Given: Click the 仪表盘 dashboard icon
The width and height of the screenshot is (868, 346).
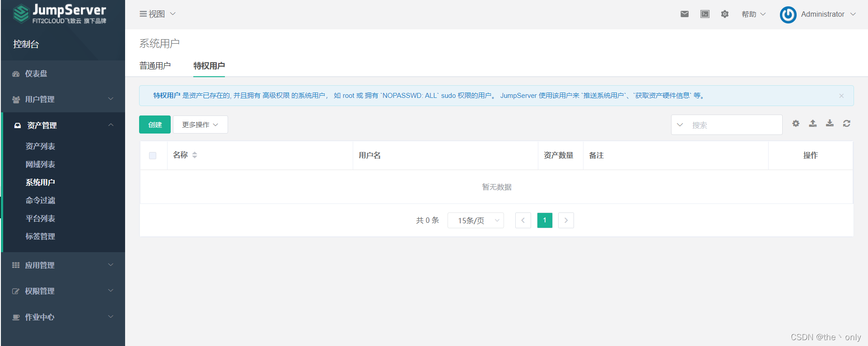Looking at the screenshot, I should pyautogui.click(x=16, y=74).
